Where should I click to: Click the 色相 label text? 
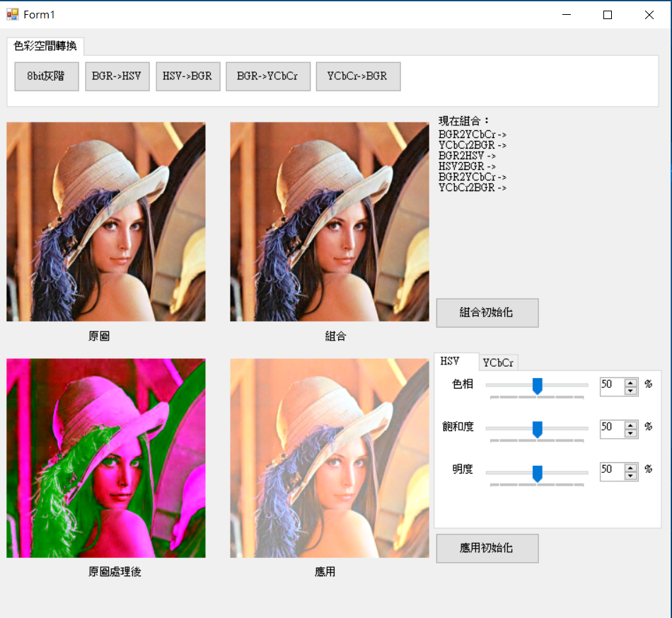click(x=463, y=384)
